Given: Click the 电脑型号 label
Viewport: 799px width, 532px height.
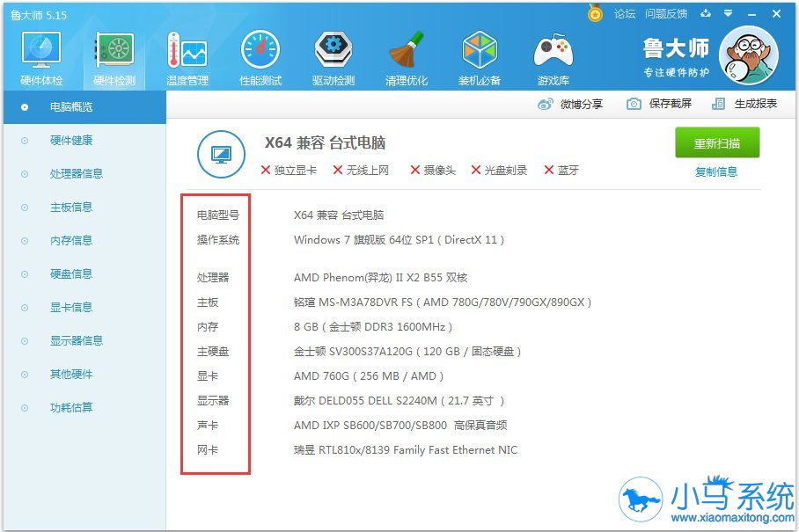Looking at the screenshot, I should point(218,215).
